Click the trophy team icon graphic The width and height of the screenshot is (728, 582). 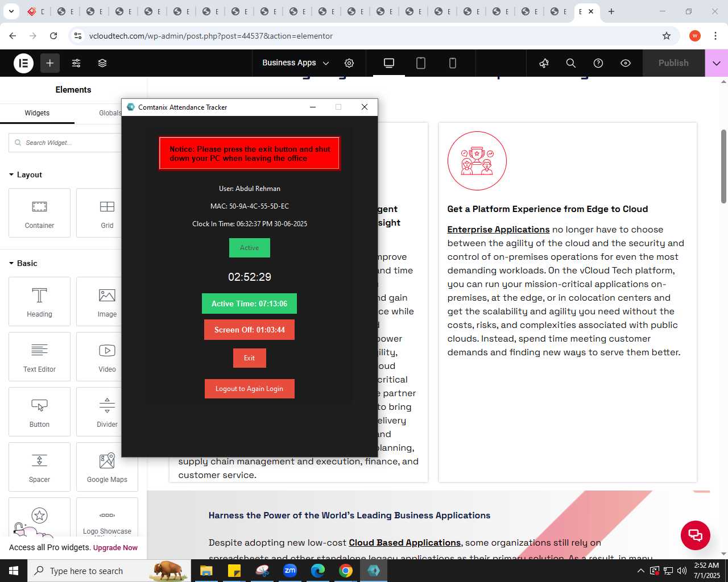(x=477, y=161)
